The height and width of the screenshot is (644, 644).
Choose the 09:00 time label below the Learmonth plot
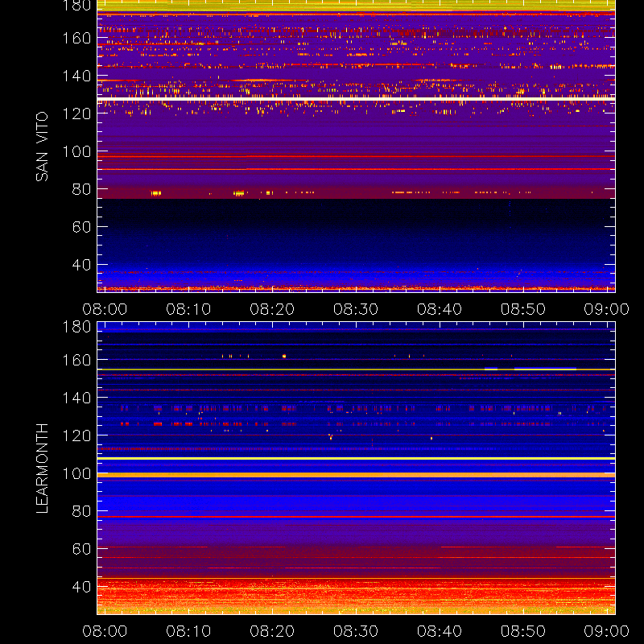click(x=607, y=631)
